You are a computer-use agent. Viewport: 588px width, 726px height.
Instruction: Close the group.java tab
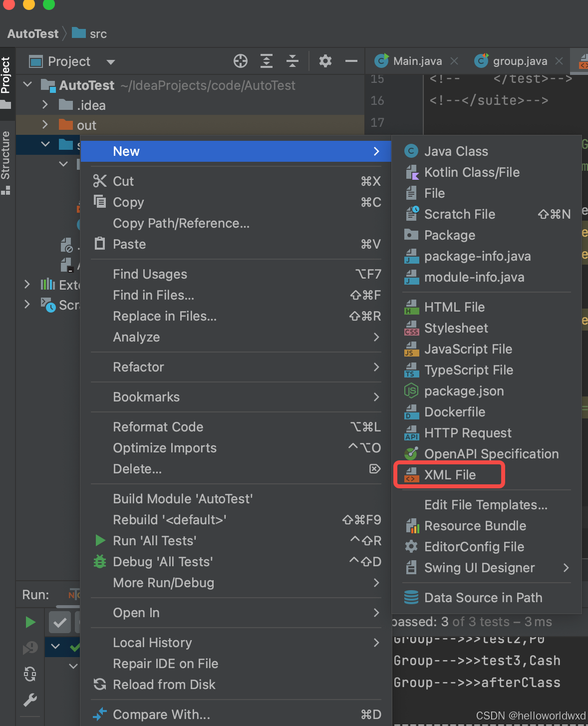[x=559, y=61]
